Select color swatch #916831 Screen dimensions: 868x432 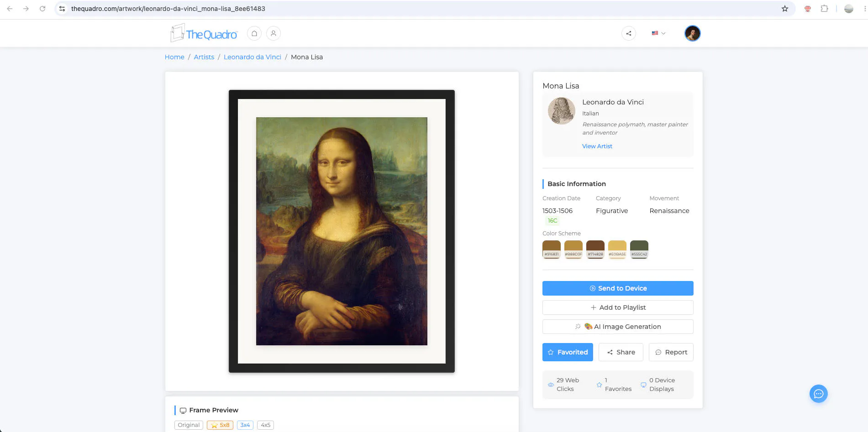552,250
